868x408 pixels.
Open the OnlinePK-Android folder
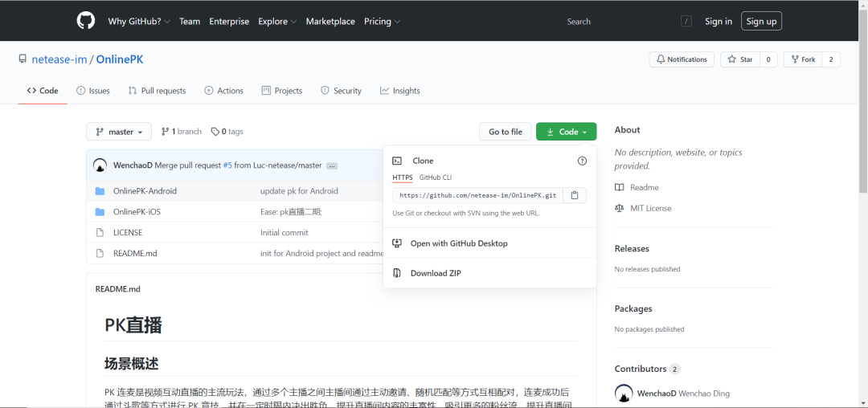tap(145, 190)
